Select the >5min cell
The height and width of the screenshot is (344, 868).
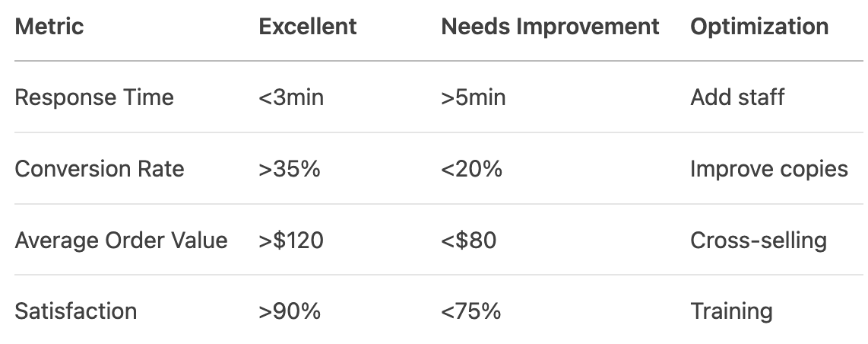pos(473,97)
